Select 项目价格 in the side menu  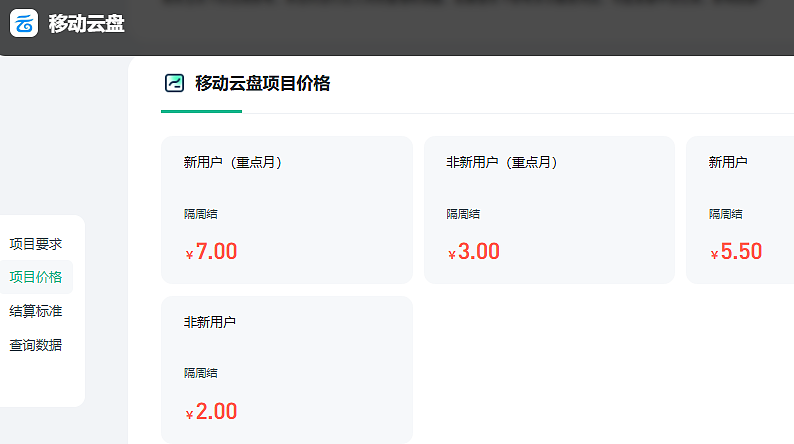35,277
